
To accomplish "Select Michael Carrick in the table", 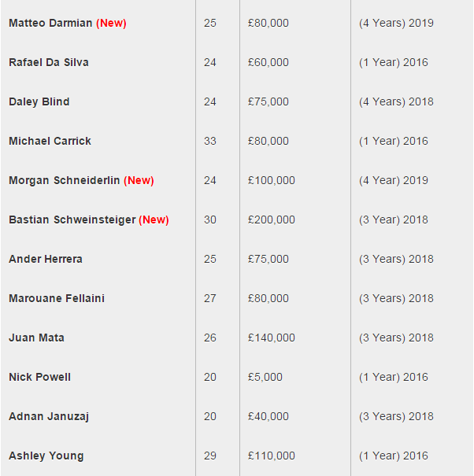I will click(50, 141).
